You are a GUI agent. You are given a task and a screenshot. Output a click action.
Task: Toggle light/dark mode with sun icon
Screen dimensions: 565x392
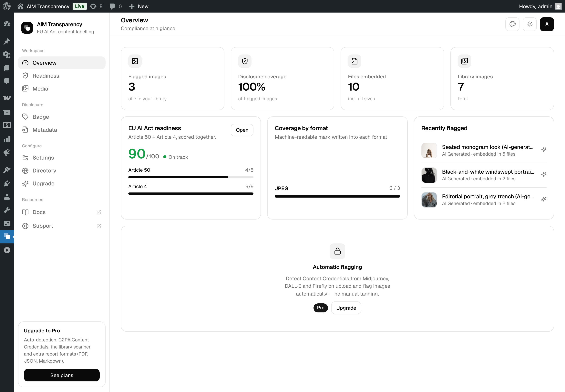530,24
